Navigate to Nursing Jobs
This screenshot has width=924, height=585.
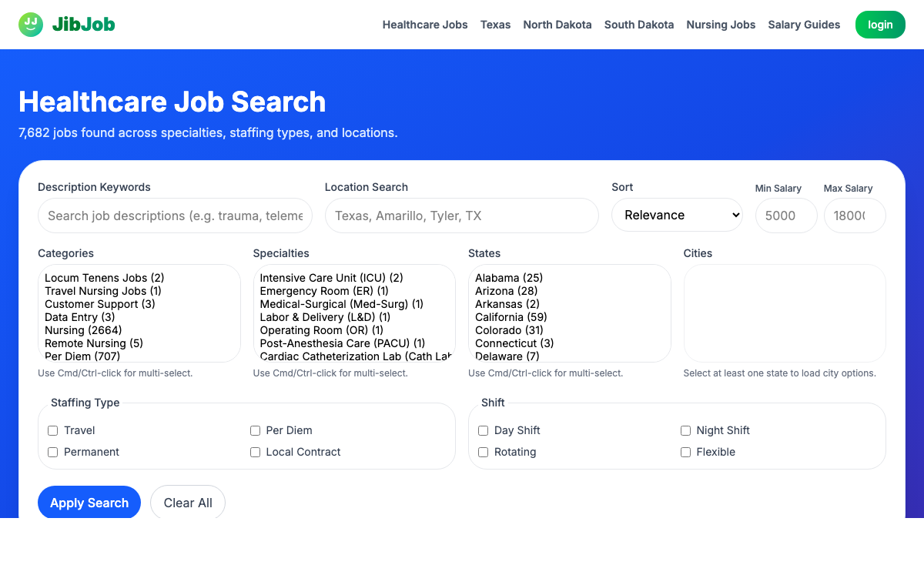tap(721, 25)
